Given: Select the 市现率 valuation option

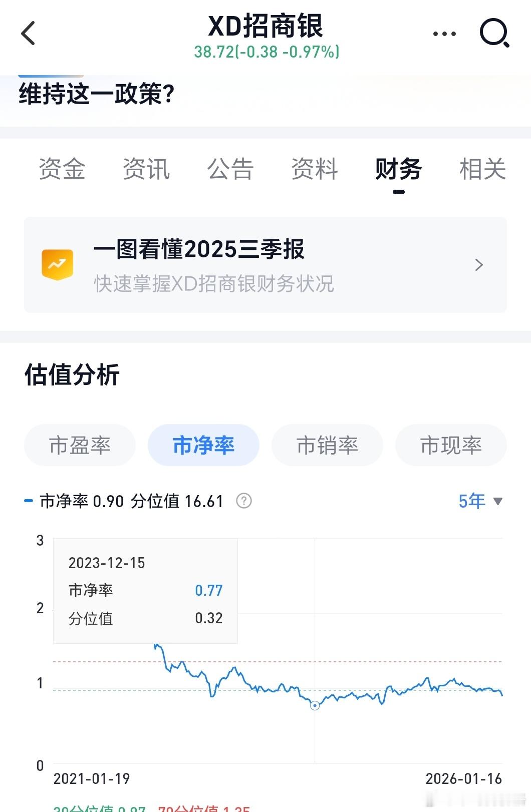Looking at the screenshot, I should click(x=451, y=445).
